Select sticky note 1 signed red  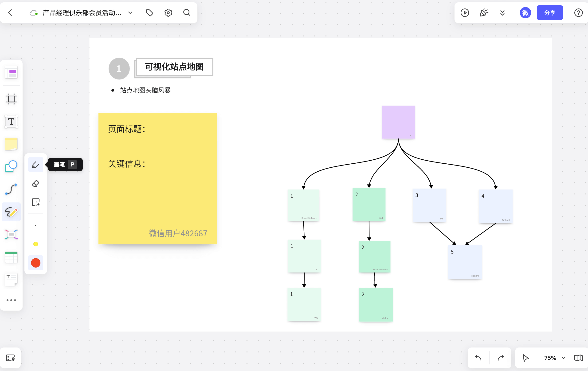(x=304, y=256)
